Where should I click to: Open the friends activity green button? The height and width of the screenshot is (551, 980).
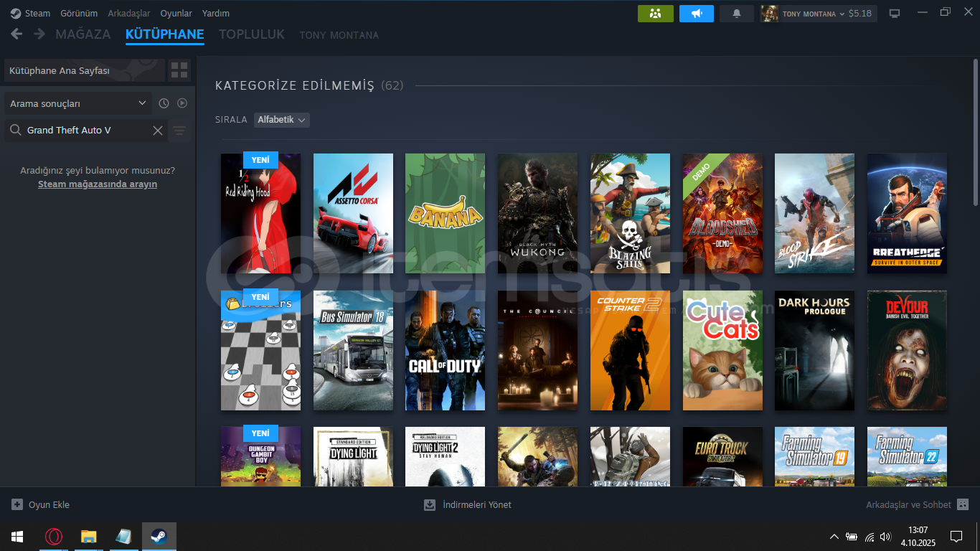point(656,14)
